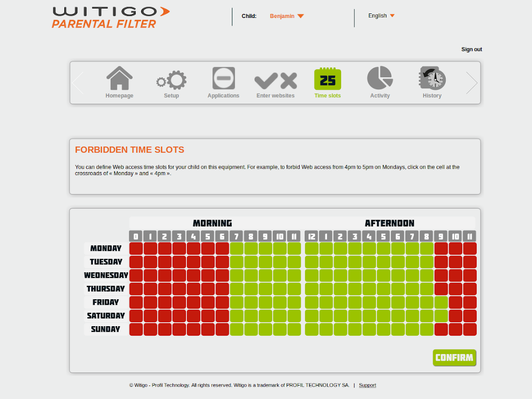Toggle Monday 7 morning slot

[236, 249]
